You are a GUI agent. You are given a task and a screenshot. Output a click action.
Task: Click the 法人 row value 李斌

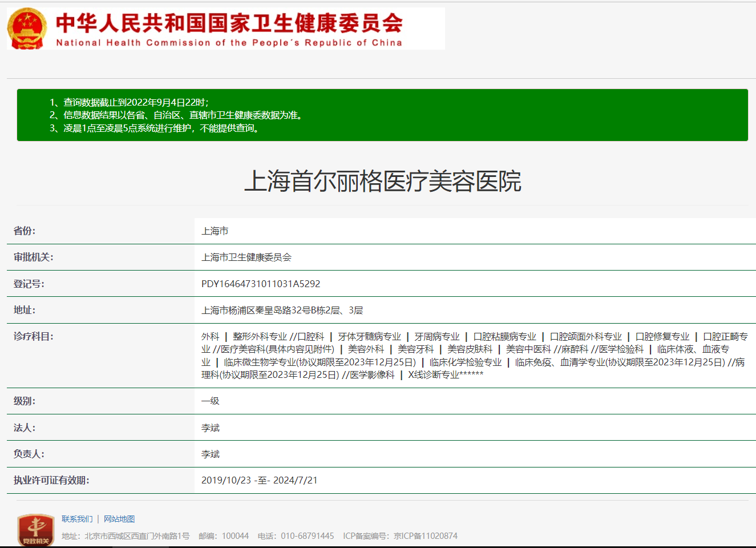[211, 428]
